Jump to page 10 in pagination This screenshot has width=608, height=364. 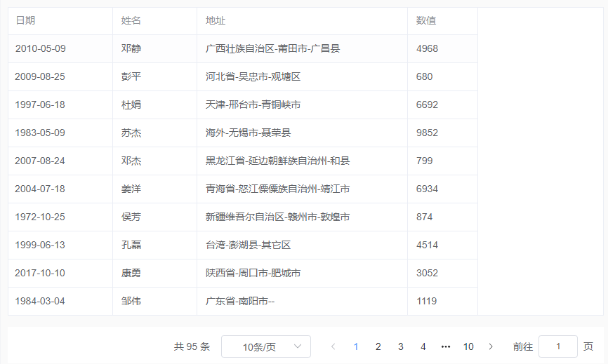[x=468, y=346]
